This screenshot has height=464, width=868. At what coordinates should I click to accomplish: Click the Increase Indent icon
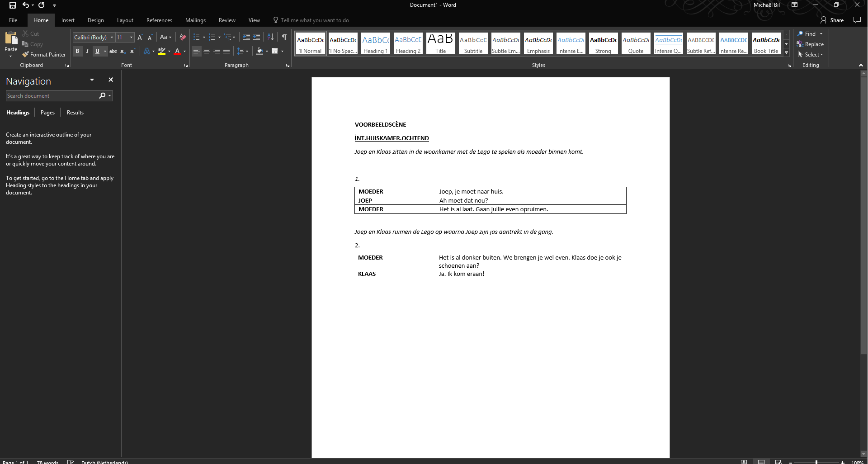pos(256,37)
